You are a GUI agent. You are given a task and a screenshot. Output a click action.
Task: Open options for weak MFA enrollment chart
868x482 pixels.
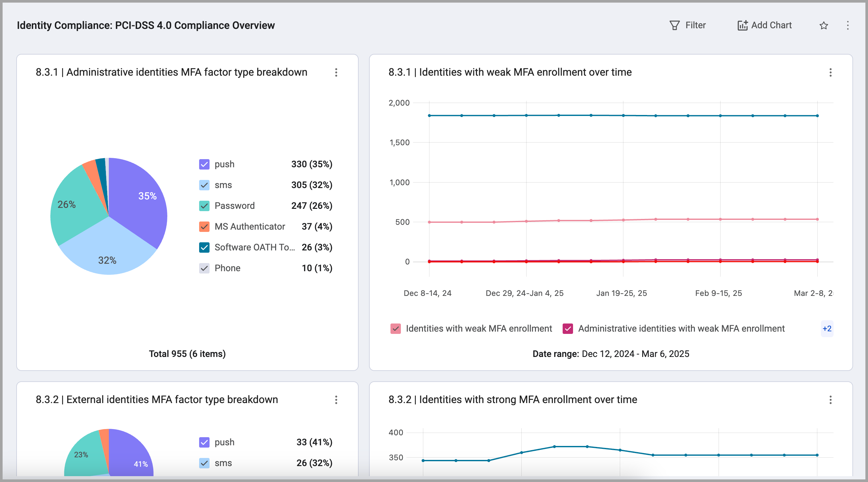pos(830,72)
